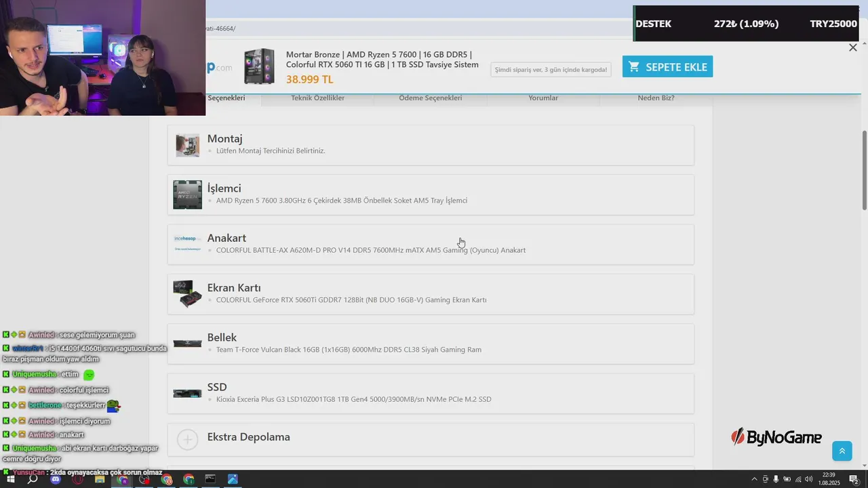Click the battery status tray icon
Image resolution: width=868 pixels, height=488 pixels.
click(x=787, y=479)
